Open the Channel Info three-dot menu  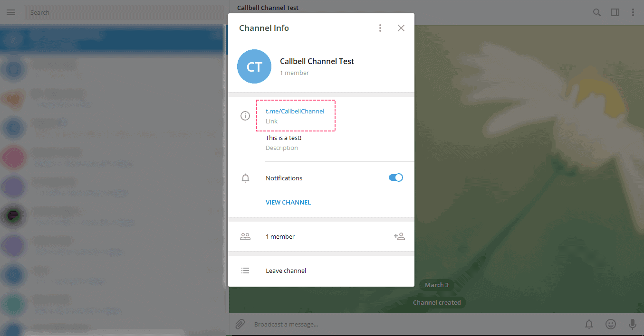(380, 28)
